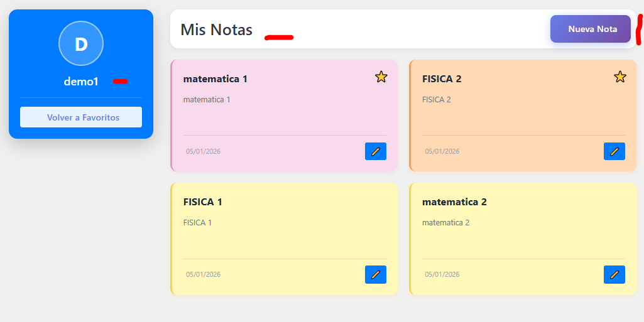The width and height of the screenshot is (644, 322).
Task: Click the pencil icon on FISICA 2 note
Action: [614, 151]
